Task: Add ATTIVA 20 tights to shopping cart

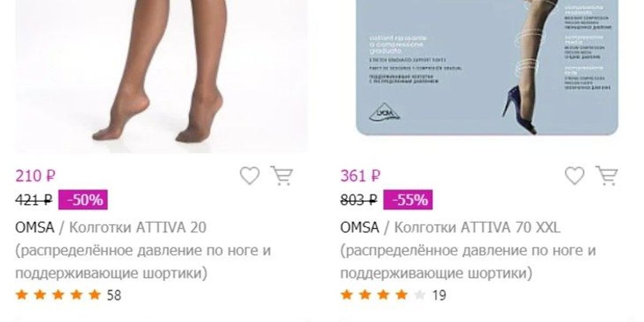Action: [x=282, y=175]
